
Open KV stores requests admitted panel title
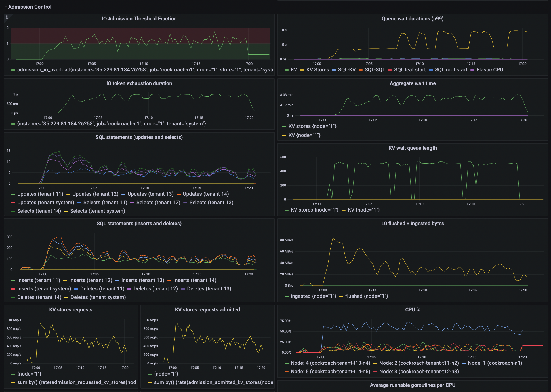pos(207,310)
